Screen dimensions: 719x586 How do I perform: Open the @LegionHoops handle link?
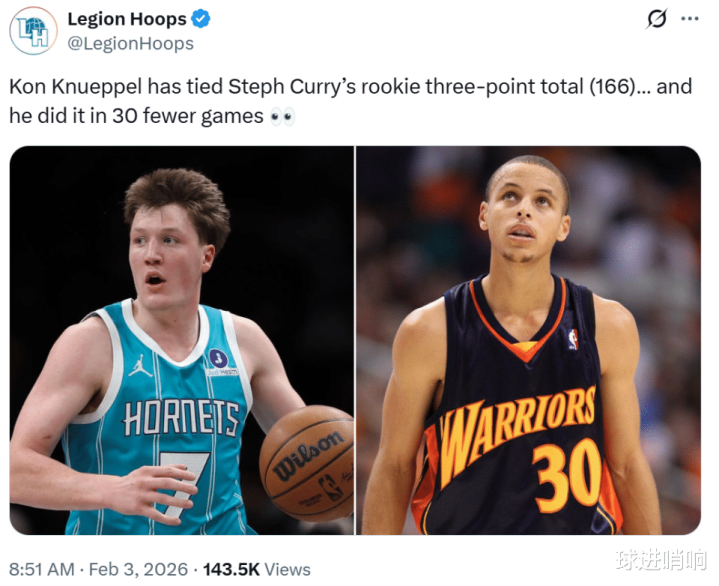coord(131,44)
